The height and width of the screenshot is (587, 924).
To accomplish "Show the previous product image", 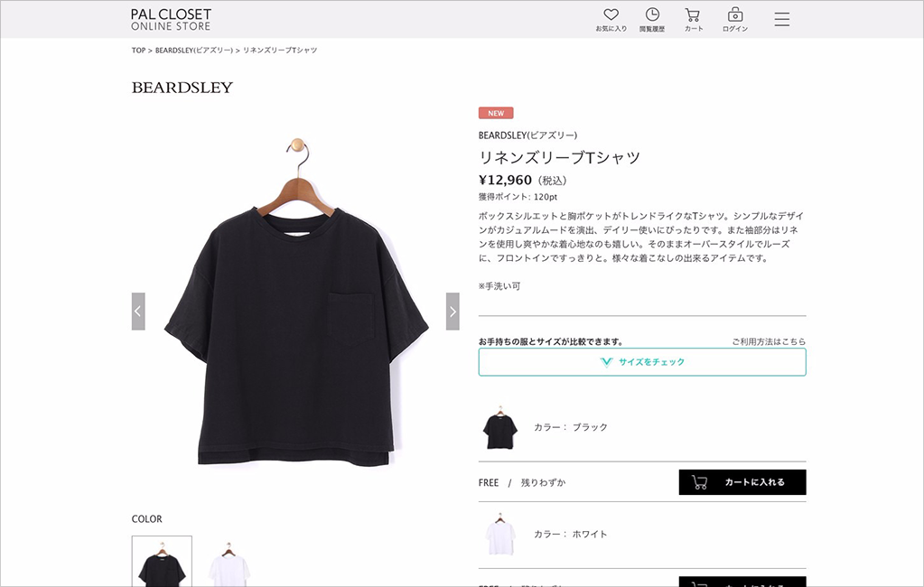I will [138, 312].
